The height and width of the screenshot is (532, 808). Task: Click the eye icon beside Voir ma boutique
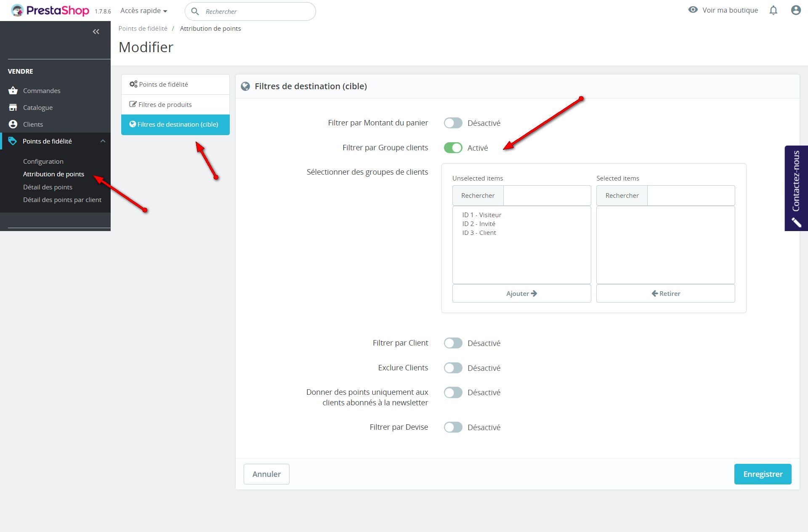pos(693,10)
